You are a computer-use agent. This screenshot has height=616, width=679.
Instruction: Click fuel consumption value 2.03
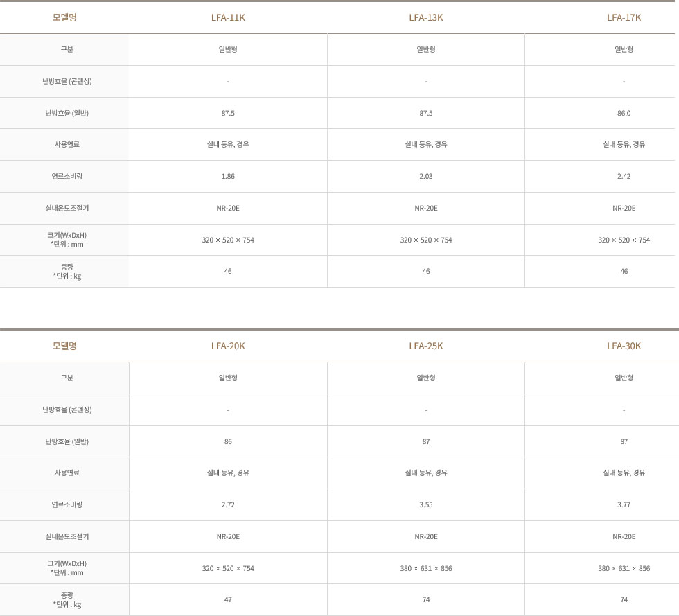[425, 176]
